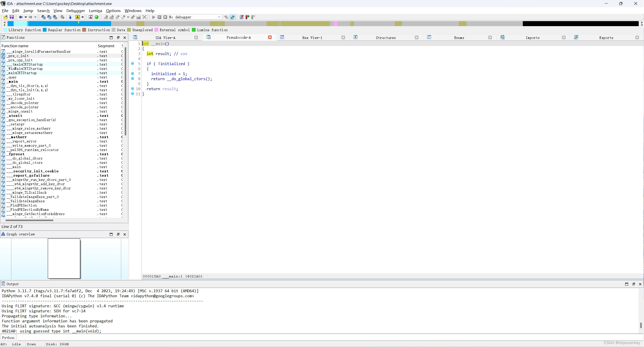
Task: Click the Python console language button
Action: (x=8, y=338)
